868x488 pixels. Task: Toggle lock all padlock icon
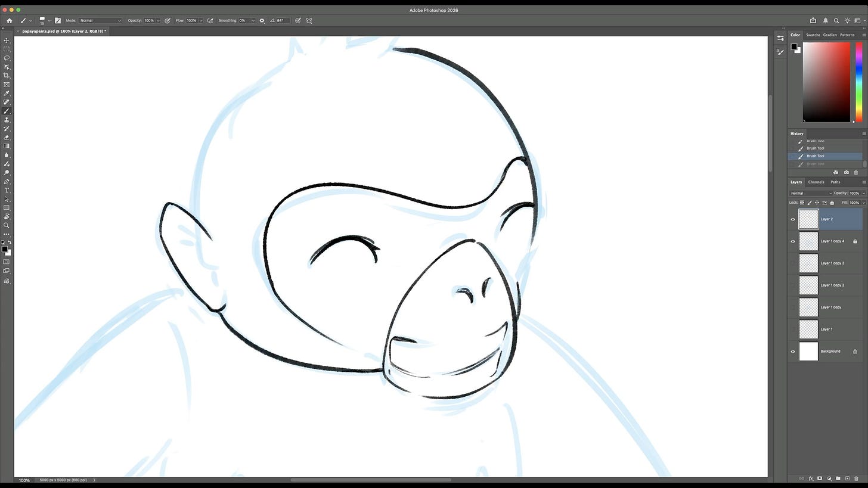832,203
